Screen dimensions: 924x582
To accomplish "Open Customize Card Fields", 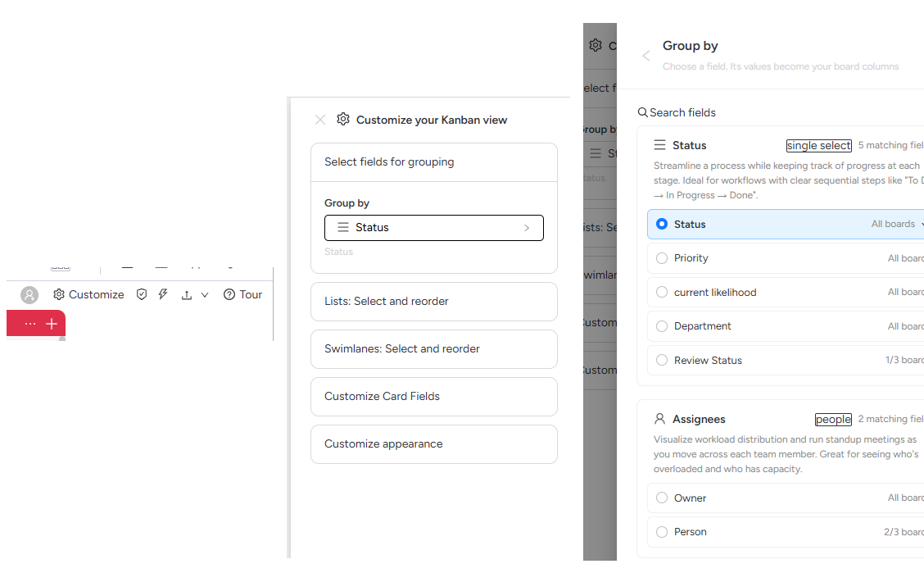I will coord(433,397).
